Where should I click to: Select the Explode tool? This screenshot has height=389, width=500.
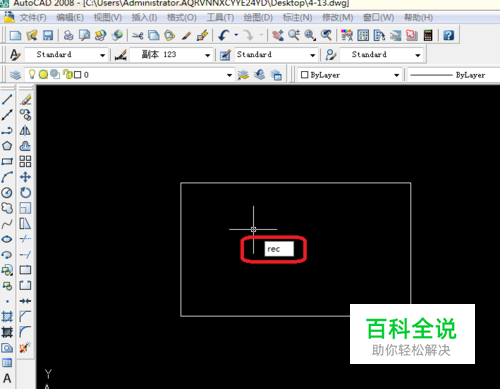point(25,348)
